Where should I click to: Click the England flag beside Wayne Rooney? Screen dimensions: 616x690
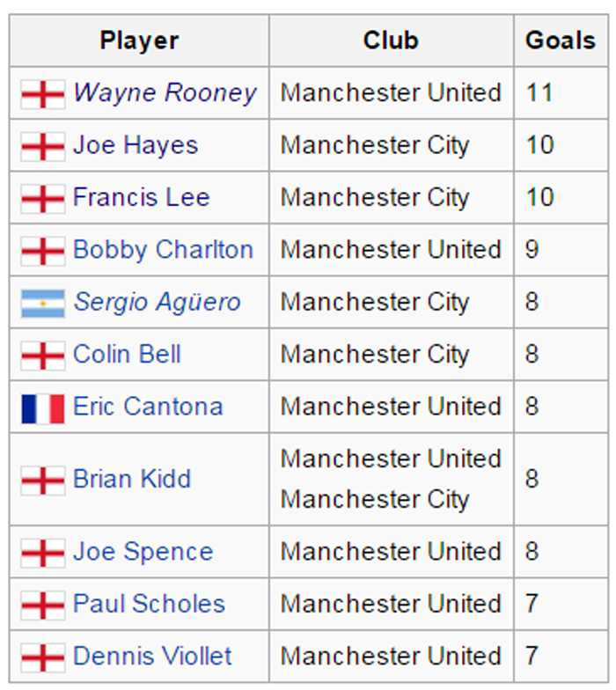pos(42,93)
